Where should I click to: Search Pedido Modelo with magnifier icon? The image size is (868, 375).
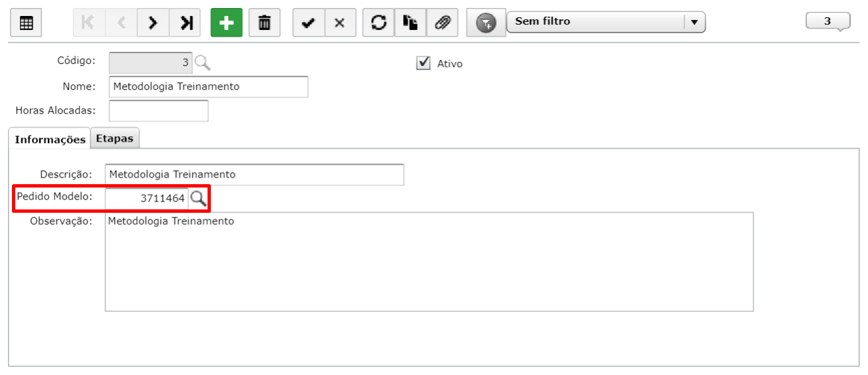(x=198, y=197)
